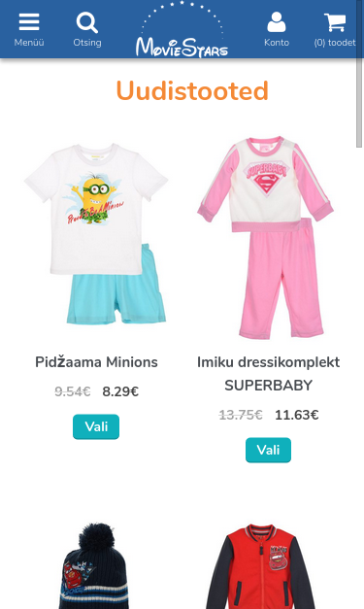
Task: Open the Pidžaama Minions product title
Action: (96, 362)
